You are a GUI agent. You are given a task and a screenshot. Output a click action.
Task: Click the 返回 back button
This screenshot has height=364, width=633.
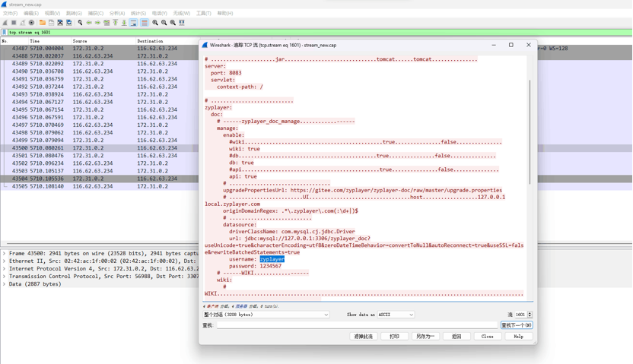[456, 336]
